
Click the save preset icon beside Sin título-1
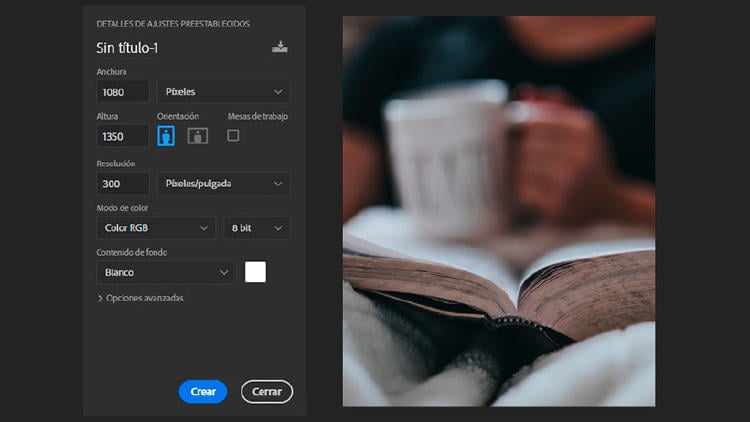point(279,47)
